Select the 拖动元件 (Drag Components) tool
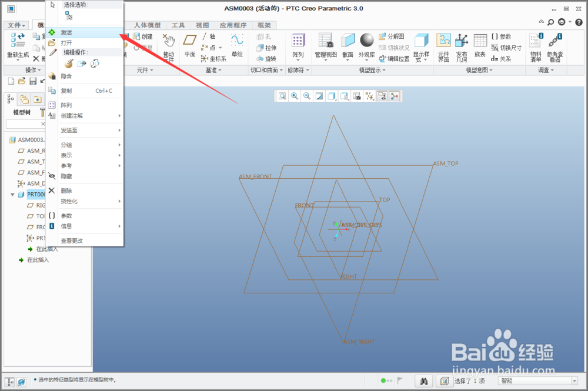This screenshot has width=588, height=391. pos(168,47)
